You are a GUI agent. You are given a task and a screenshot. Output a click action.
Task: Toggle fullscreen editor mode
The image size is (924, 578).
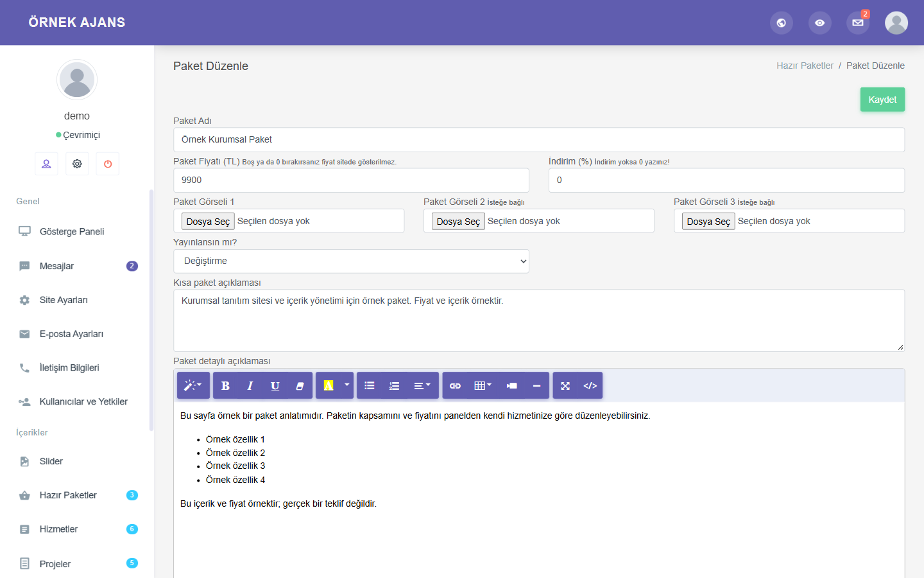click(565, 385)
